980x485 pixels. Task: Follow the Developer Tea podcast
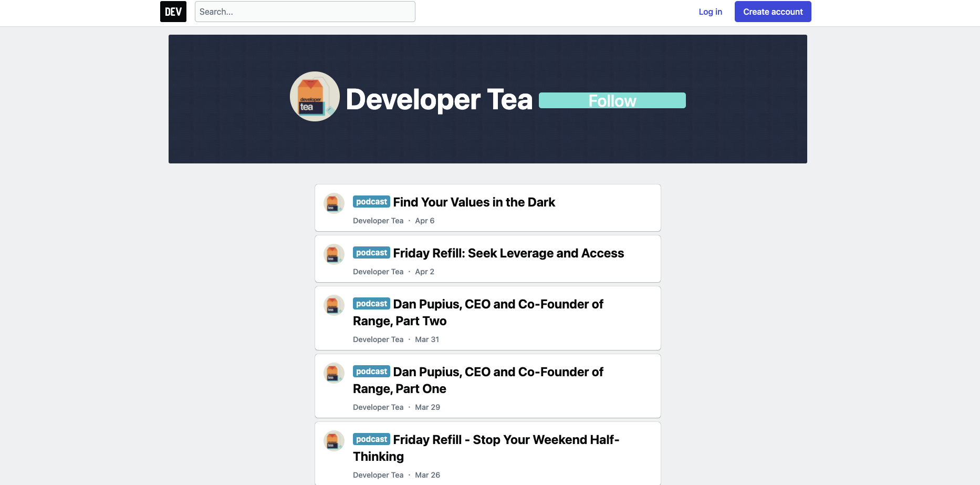(x=612, y=100)
